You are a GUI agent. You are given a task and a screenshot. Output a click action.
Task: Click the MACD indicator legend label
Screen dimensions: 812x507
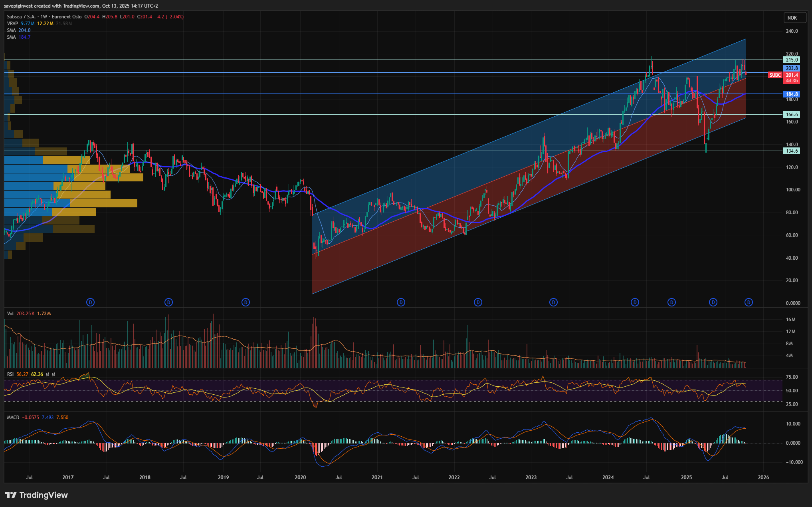(x=13, y=418)
